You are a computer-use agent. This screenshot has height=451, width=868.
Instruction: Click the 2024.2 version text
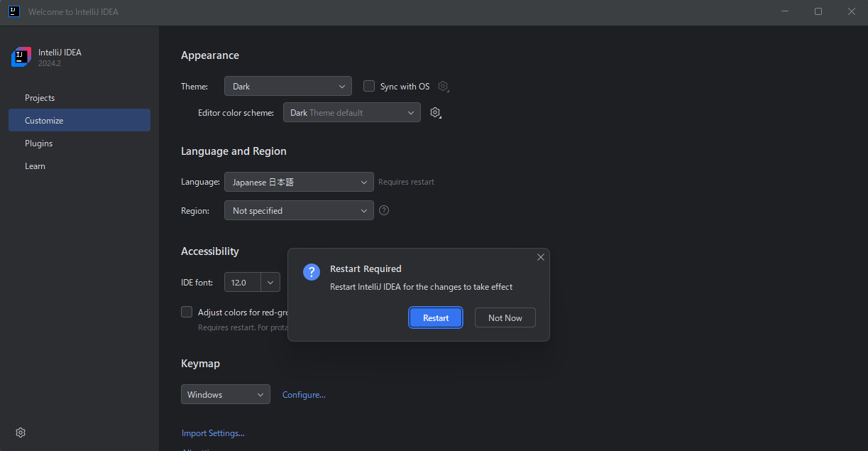pos(50,63)
